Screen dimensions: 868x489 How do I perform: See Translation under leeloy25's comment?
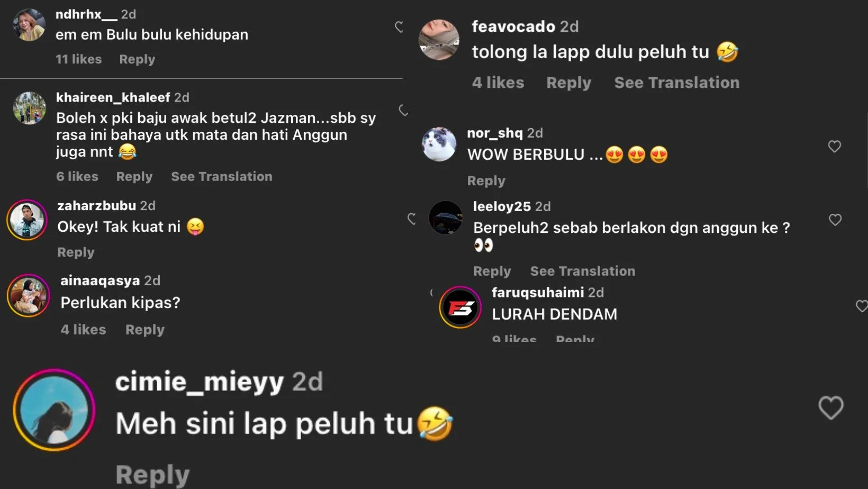pyautogui.click(x=583, y=271)
